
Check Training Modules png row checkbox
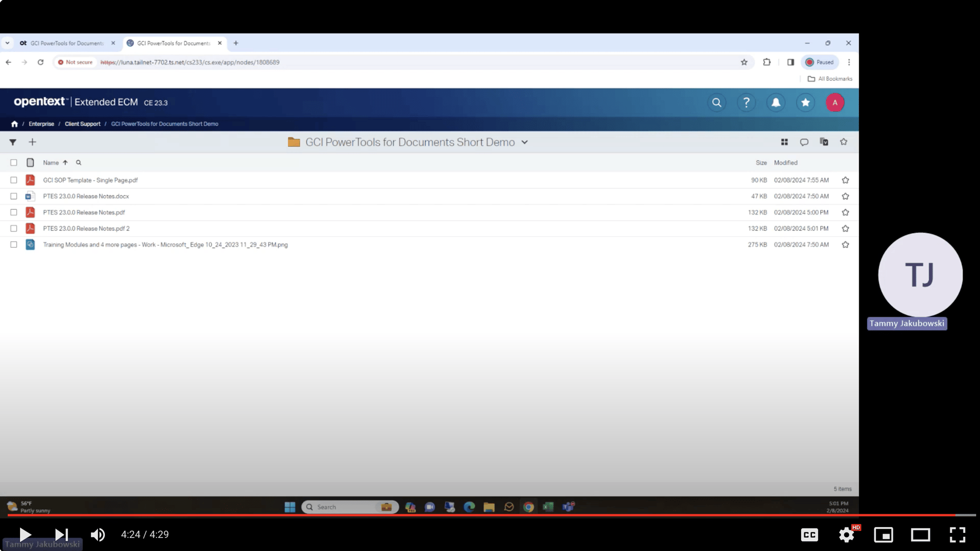tap(14, 244)
